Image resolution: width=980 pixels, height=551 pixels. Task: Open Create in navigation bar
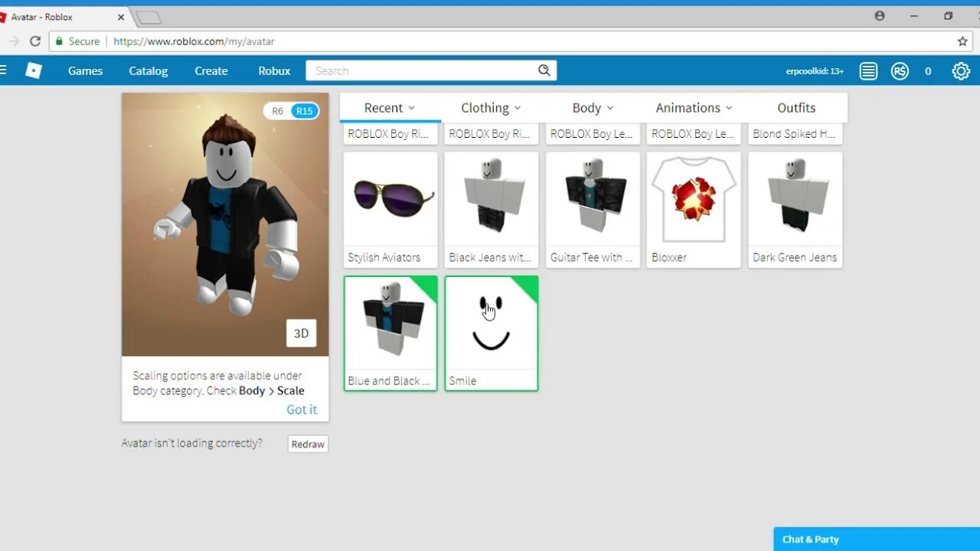[x=211, y=70]
